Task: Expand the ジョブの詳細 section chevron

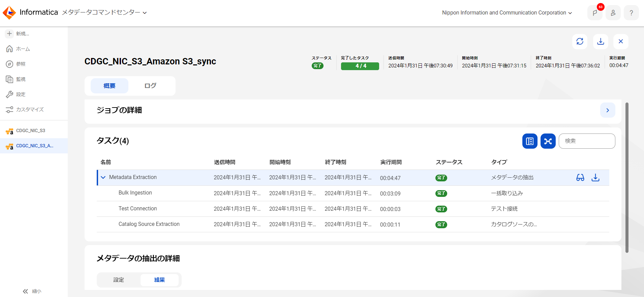Action: click(608, 110)
